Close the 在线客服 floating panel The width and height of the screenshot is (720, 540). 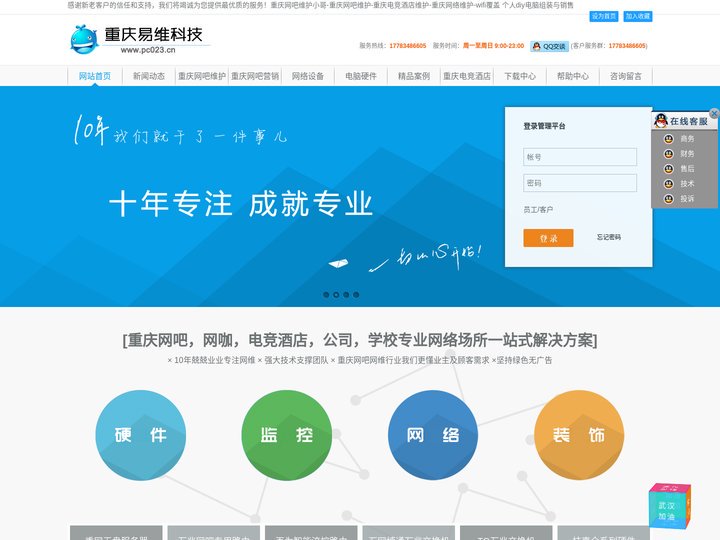pyautogui.click(x=714, y=113)
